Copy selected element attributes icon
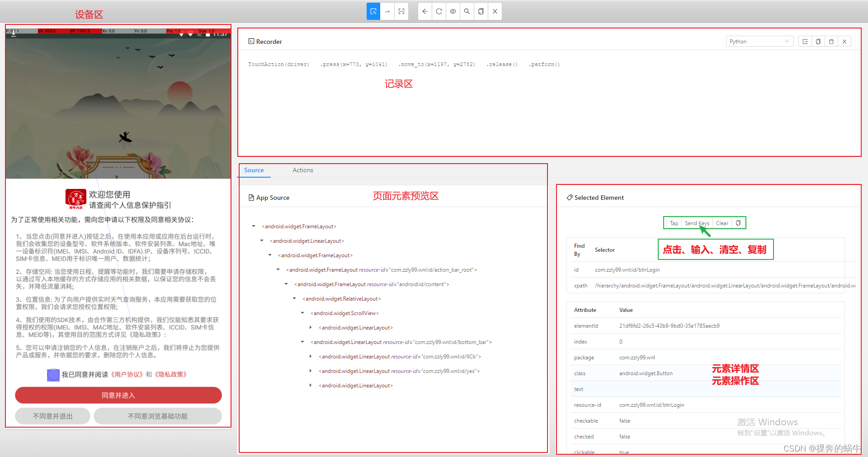Screen dimensions: 868x457 [x=738, y=223]
